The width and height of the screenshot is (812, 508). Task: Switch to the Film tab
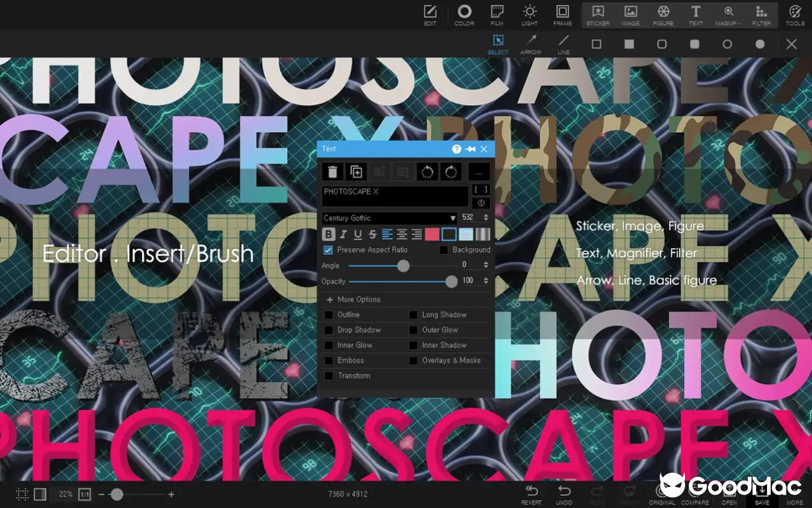click(x=497, y=15)
